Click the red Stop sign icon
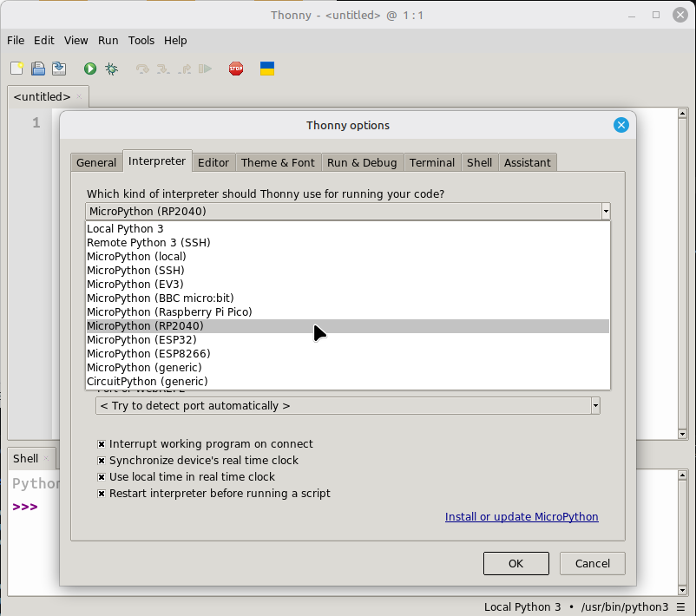This screenshot has width=696, height=616. point(236,69)
